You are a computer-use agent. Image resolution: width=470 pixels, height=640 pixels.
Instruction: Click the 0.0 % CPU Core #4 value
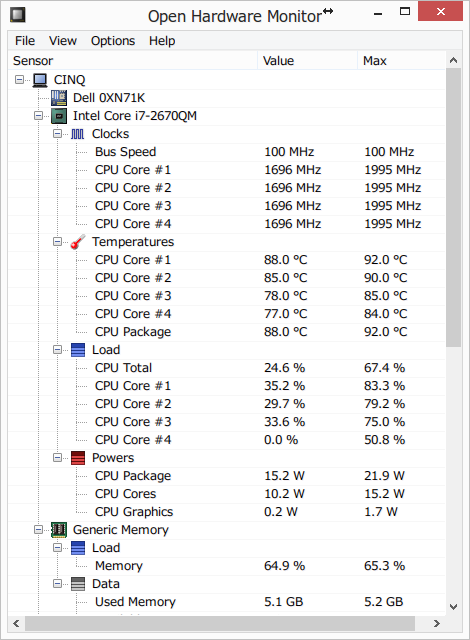tap(281, 440)
